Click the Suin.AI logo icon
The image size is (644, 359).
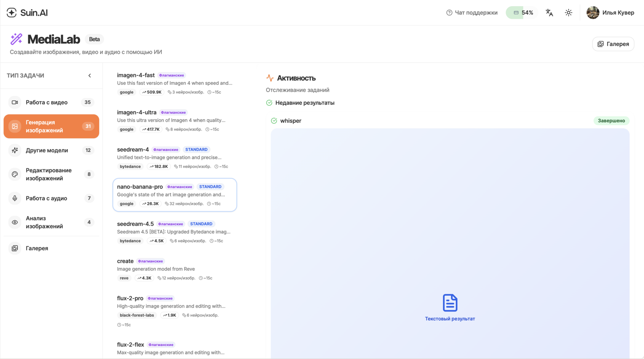coord(11,13)
